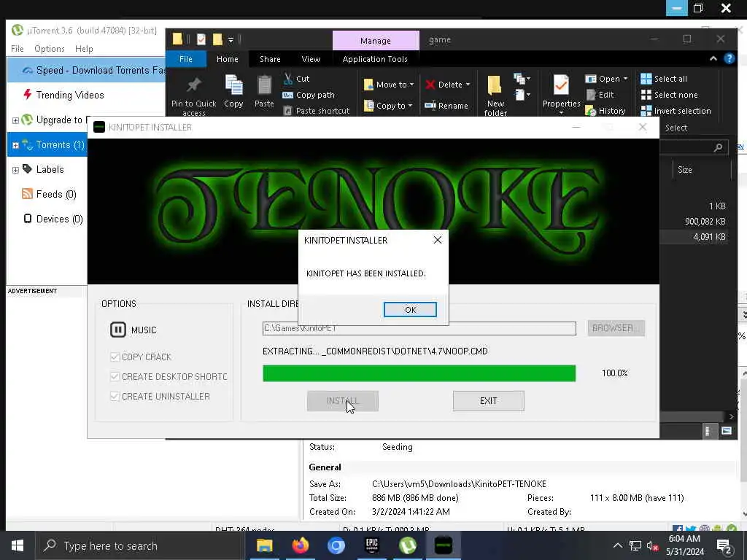Viewport: 747px width, 560px height.
Task: Click the install directory path field
Action: [x=419, y=328]
